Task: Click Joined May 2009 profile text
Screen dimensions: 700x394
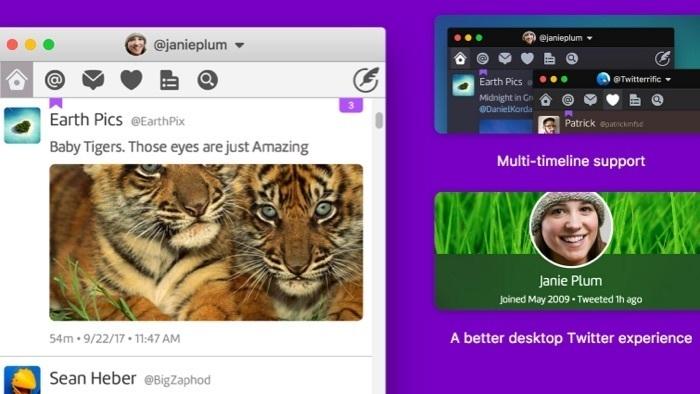Action: coord(535,299)
